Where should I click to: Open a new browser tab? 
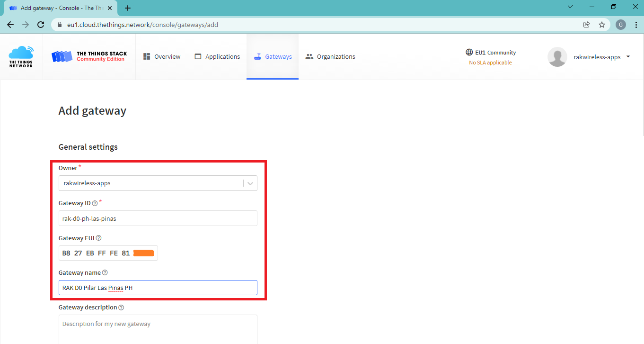pos(128,8)
